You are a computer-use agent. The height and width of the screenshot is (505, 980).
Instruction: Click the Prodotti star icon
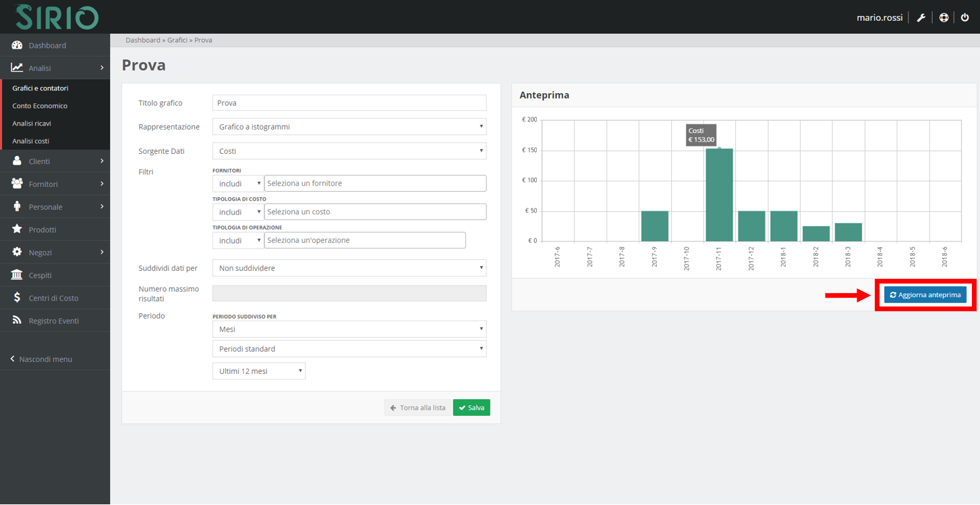pos(18,230)
